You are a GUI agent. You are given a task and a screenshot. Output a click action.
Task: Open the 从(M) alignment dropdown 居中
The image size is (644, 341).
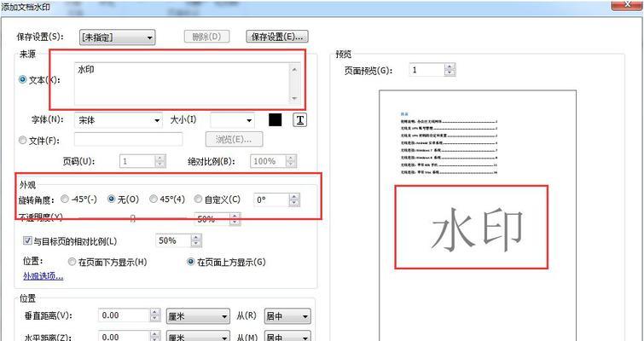pyautogui.click(x=287, y=337)
